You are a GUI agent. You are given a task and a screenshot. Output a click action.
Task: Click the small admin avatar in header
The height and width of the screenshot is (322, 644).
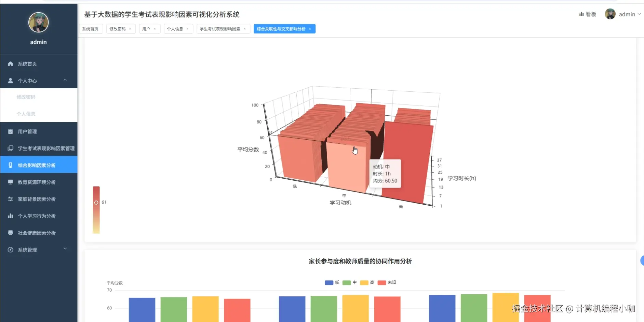click(610, 14)
